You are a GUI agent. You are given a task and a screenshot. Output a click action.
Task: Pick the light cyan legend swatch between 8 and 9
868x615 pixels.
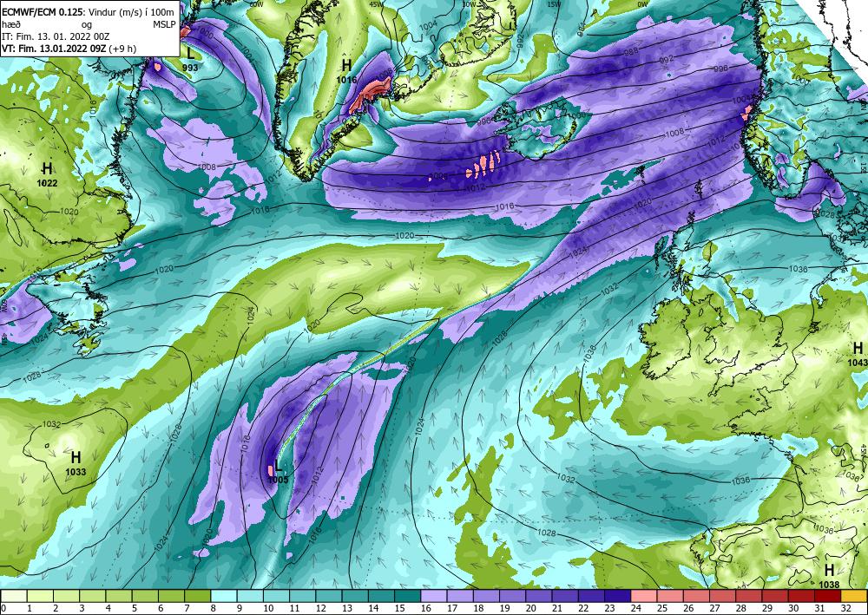(224, 596)
